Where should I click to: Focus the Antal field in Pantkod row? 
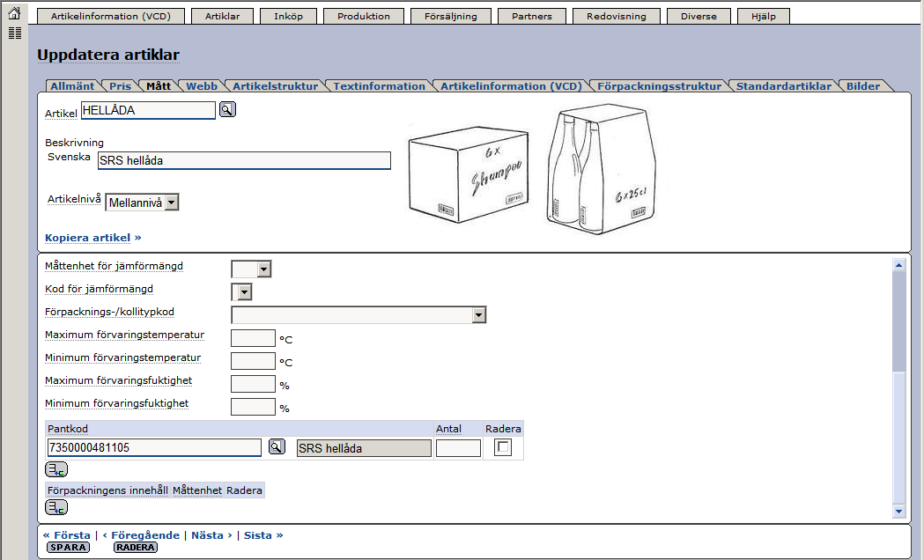tap(458, 448)
